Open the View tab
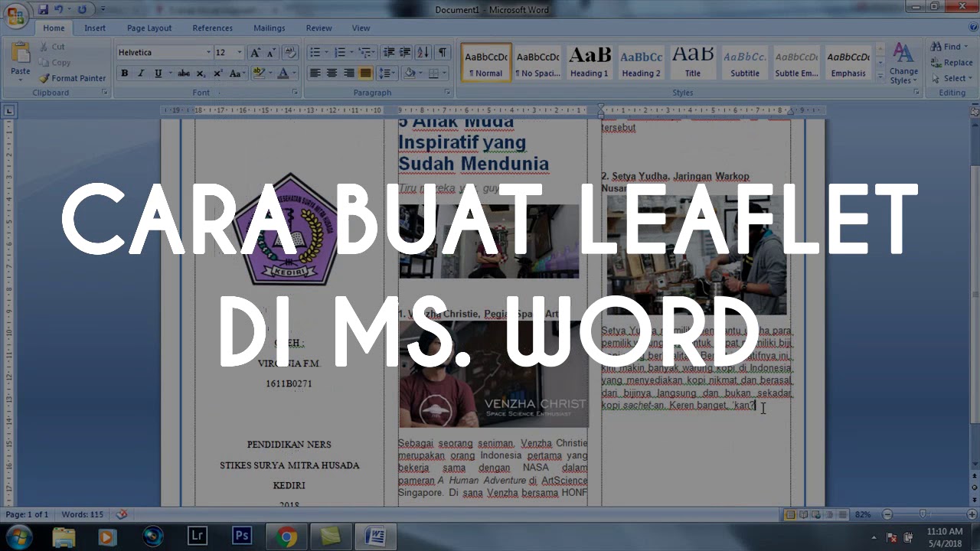The width and height of the screenshot is (980, 551). tap(361, 28)
